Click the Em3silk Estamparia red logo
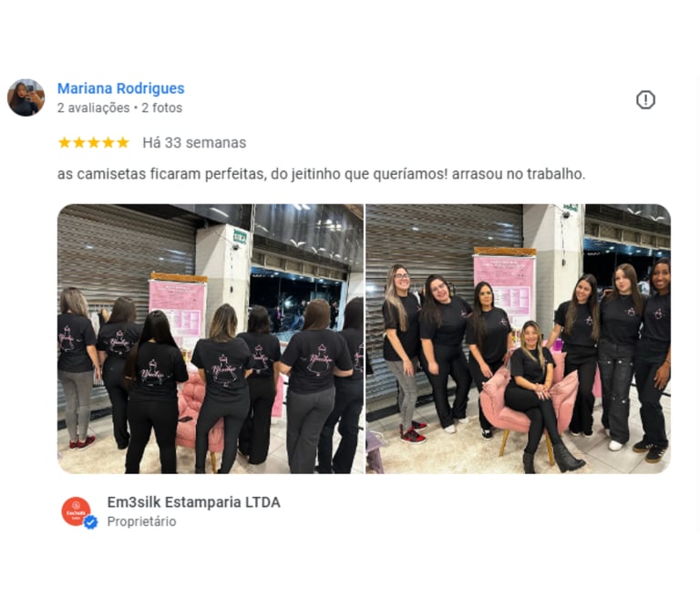The width and height of the screenshot is (700, 610). (76, 512)
